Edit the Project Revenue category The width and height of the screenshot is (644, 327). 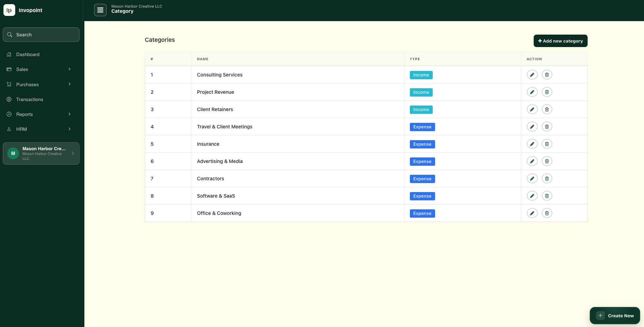point(532,92)
